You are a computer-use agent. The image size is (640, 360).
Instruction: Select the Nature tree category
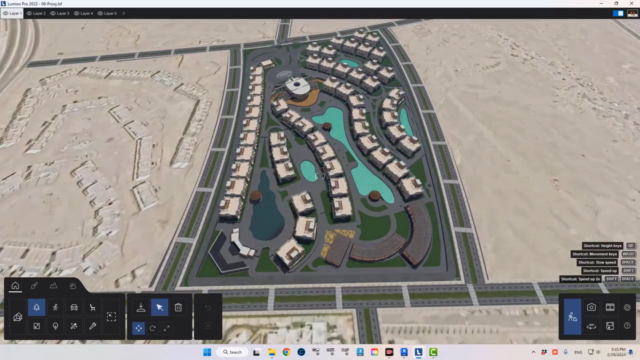click(36, 307)
